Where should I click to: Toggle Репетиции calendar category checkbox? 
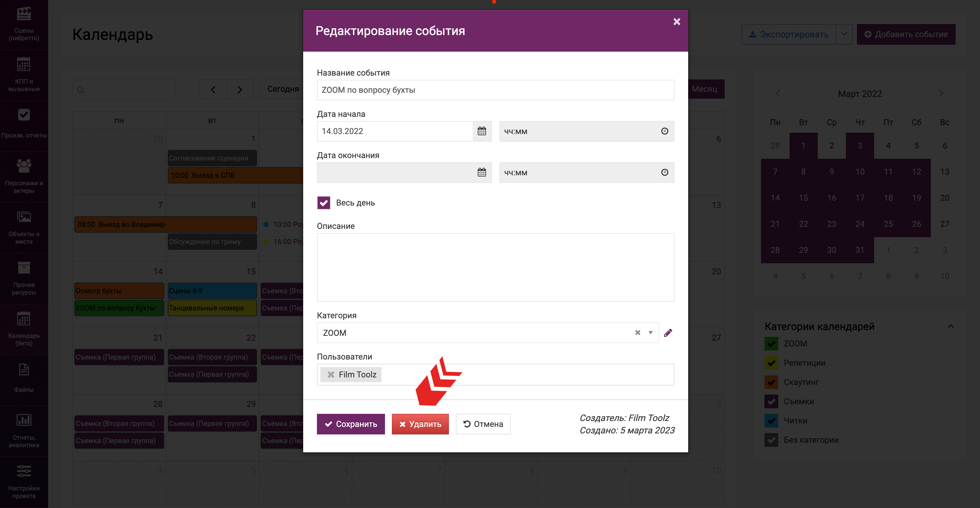pos(771,363)
